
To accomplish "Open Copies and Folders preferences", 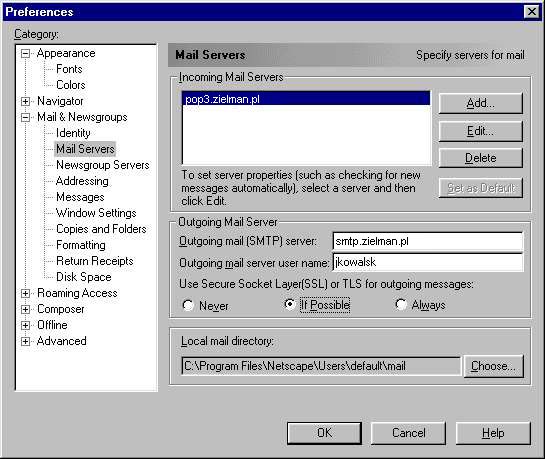I will [101, 229].
